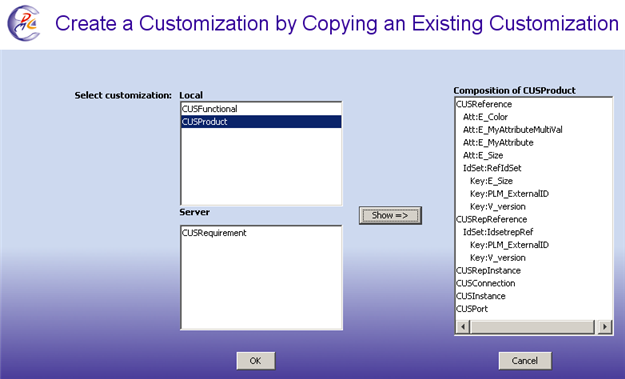
Task: Select CUSProduct in Local list
Action: click(x=261, y=122)
